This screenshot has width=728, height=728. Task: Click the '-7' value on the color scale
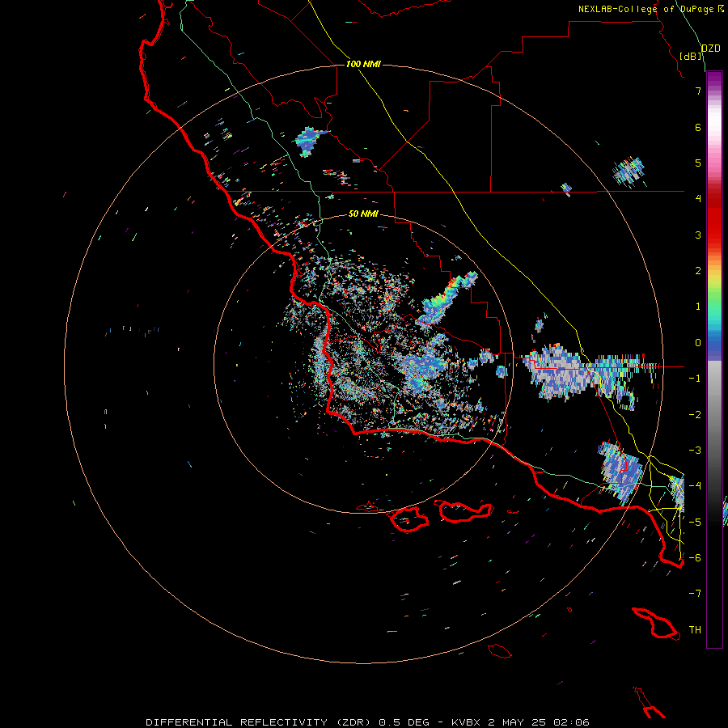click(695, 594)
